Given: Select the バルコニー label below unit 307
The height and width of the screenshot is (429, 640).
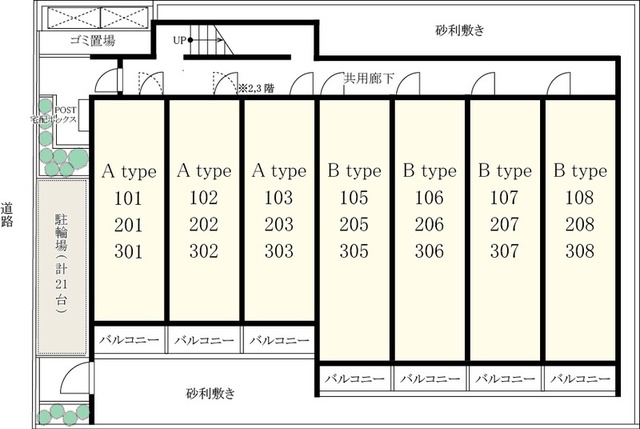Looking at the screenshot, I should (505, 379).
